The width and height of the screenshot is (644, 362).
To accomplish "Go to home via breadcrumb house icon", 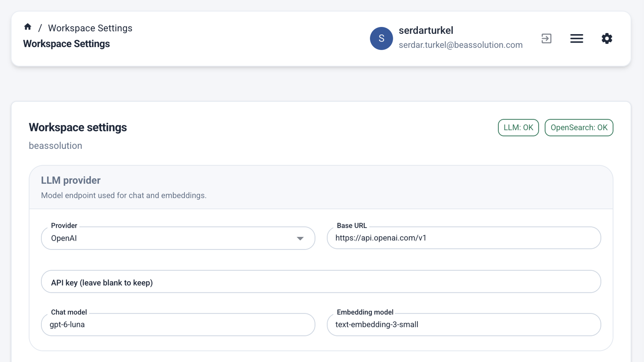I will click(27, 27).
